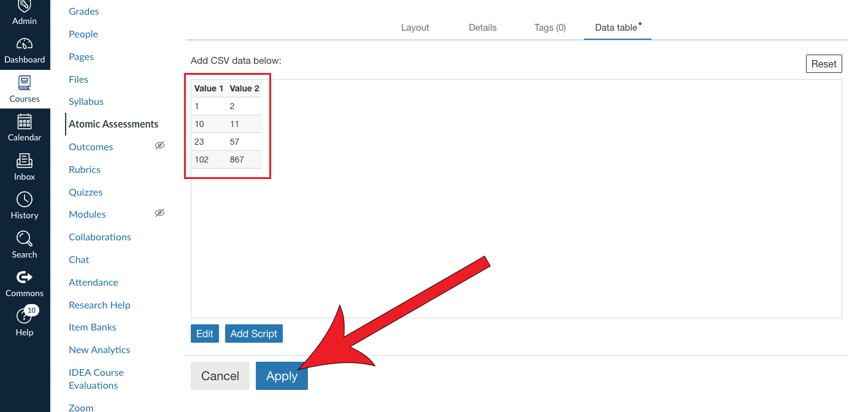Go to the Dashboard

point(25,49)
